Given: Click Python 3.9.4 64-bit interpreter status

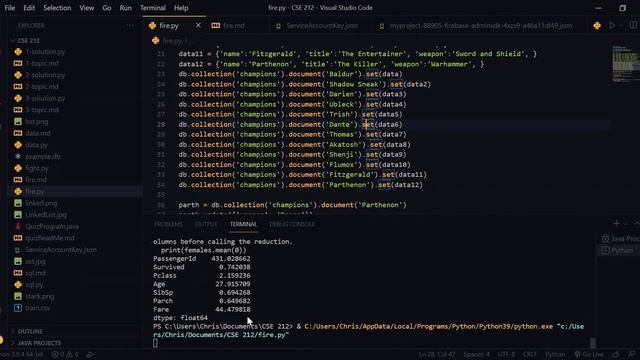Looking at the screenshot, I should click(x=21, y=354).
